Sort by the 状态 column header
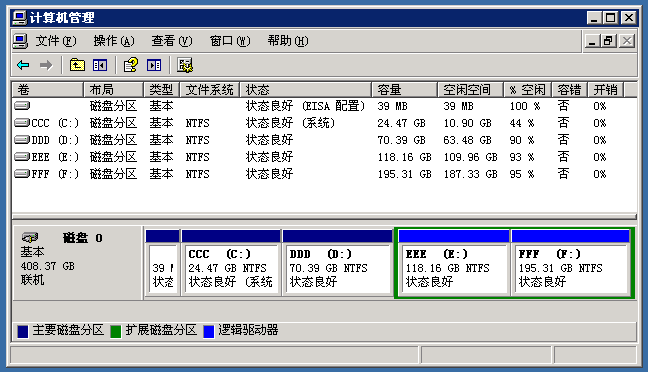The image size is (648, 372). tap(305, 89)
